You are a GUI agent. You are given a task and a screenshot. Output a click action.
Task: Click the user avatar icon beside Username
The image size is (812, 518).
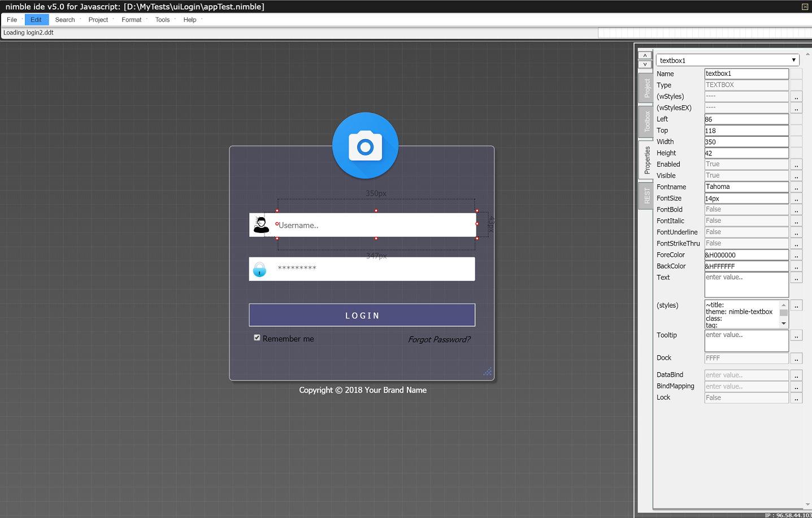pos(261,225)
